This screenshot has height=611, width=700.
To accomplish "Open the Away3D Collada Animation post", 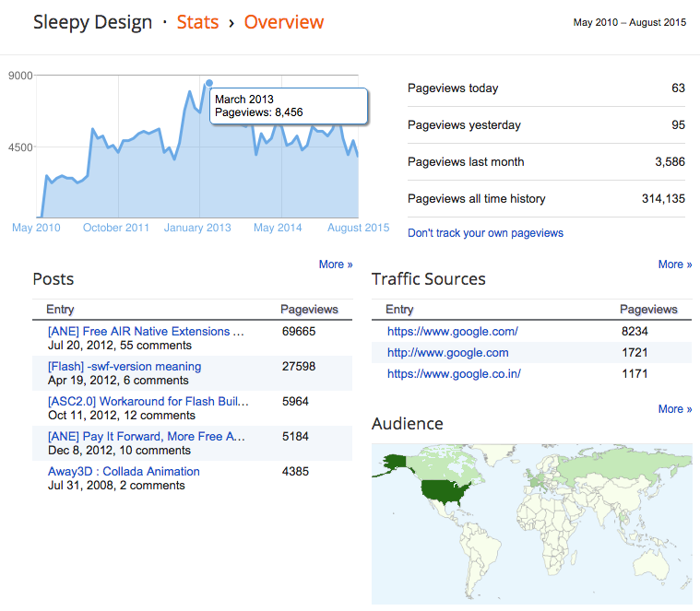I will click(x=124, y=472).
